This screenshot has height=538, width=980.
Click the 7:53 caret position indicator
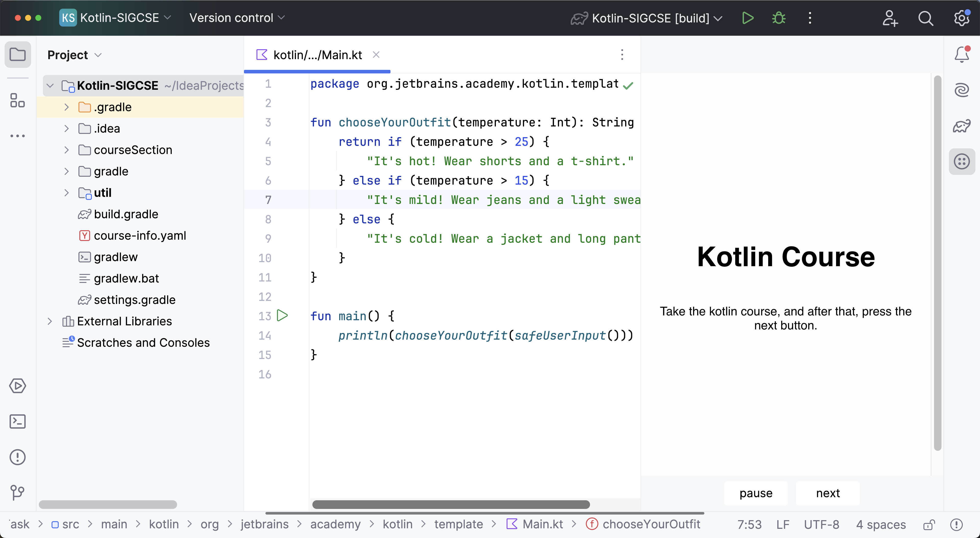click(x=750, y=525)
